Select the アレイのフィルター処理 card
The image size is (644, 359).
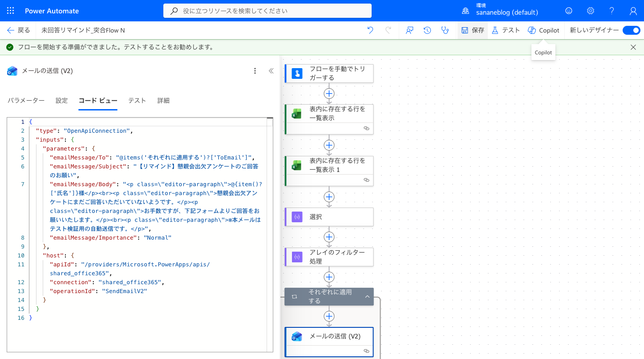click(x=329, y=257)
